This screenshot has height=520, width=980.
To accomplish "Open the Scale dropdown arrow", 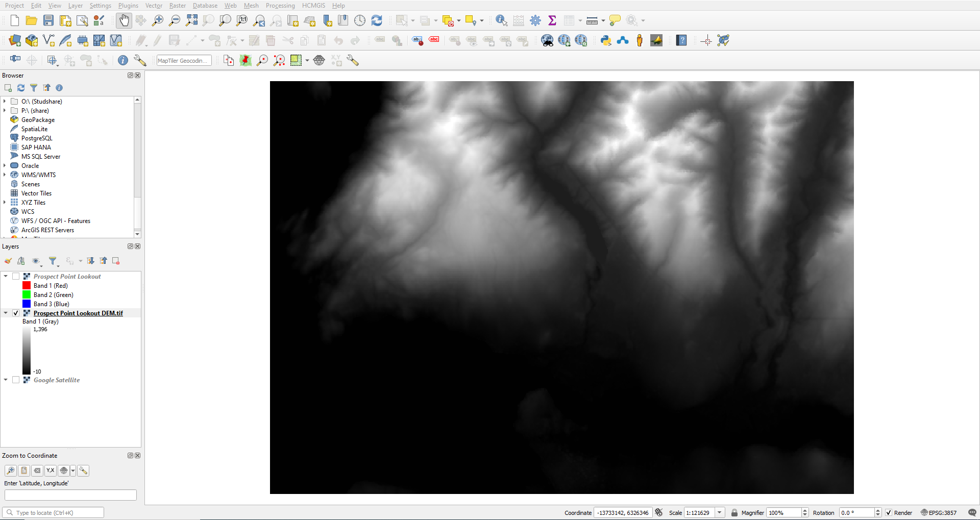I will point(720,513).
